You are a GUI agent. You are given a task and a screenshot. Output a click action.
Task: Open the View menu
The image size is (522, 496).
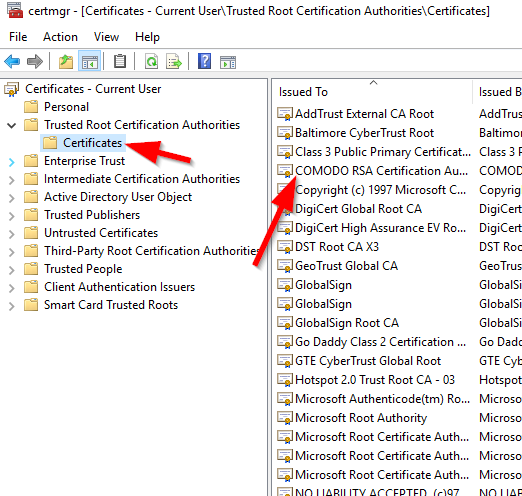click(x=106, y=37)
